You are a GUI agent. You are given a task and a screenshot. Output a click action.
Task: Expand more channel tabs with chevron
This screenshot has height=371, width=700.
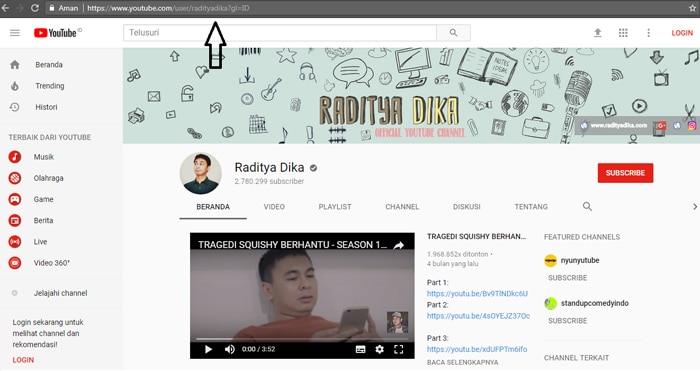click(695, 207)
